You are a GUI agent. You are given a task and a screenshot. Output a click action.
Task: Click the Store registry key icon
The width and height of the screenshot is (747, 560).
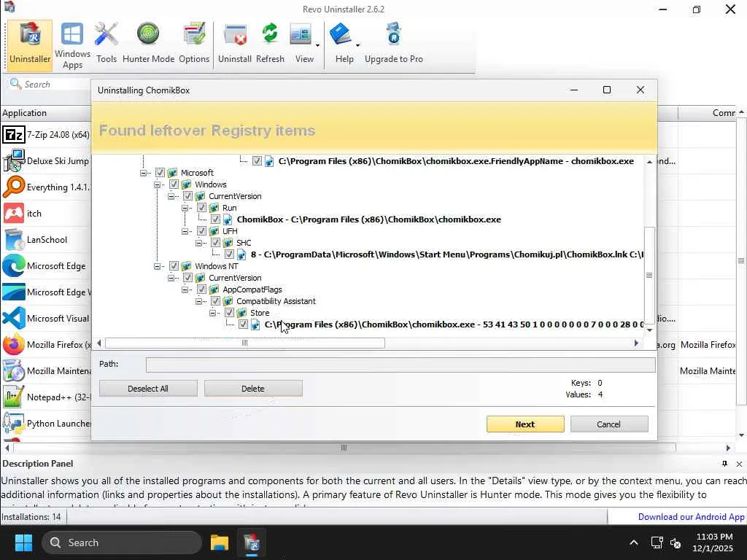(242, 313)
